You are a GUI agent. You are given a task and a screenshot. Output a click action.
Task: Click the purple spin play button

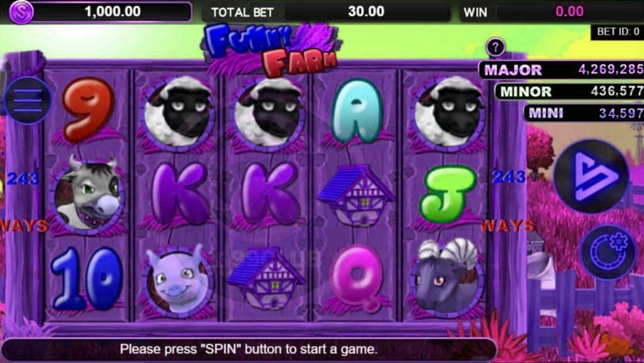(x=591, y=176)
